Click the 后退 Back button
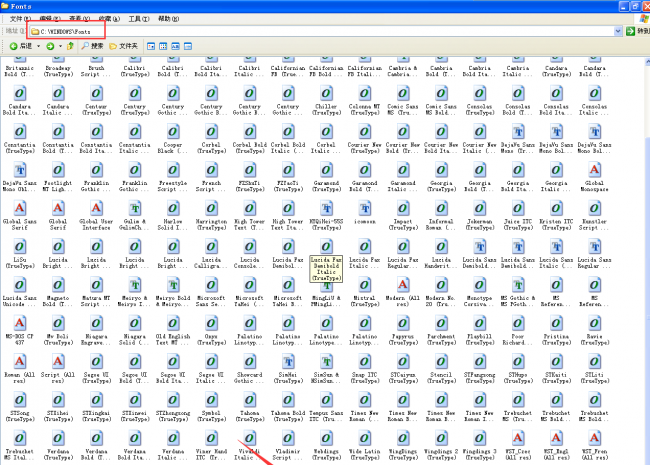This screenshot has height=465, width=650. tap(21, 46)
